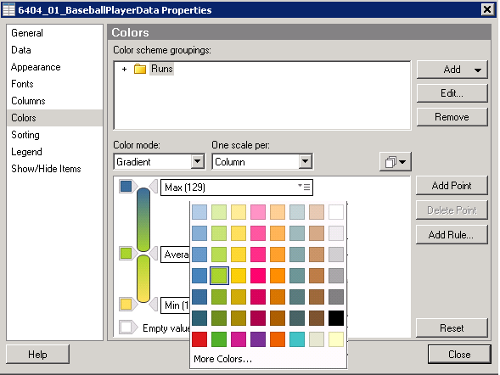This screenshot has height=375, width=500.
Task: Pick the white swatch in palette top row
Action: (x=336, y=212)
